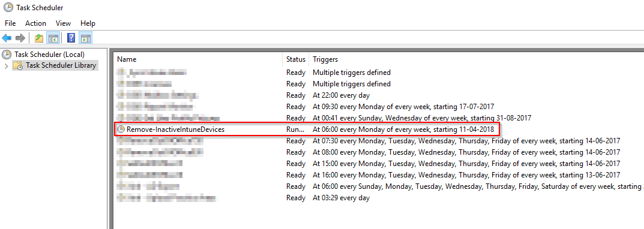The width and height of the screenshot is (644, 229).
Task: Click the 07:30 weekday trigger text
Action: (466, 141)
